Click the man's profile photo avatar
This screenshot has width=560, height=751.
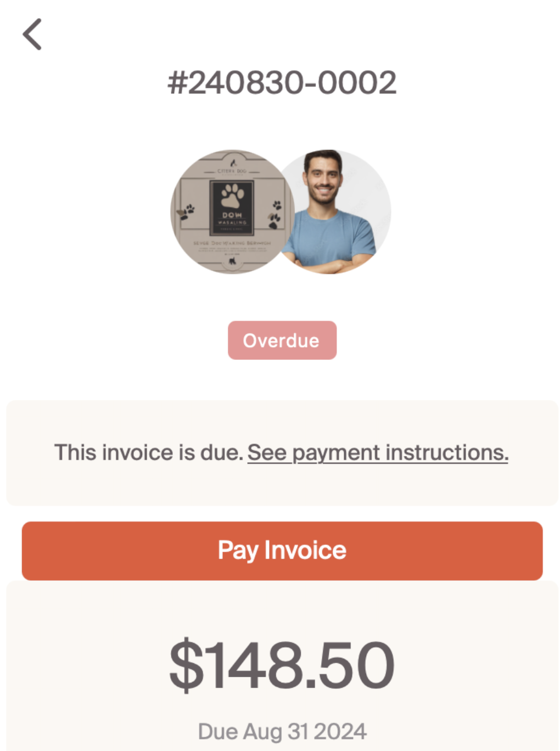[336, 211]
